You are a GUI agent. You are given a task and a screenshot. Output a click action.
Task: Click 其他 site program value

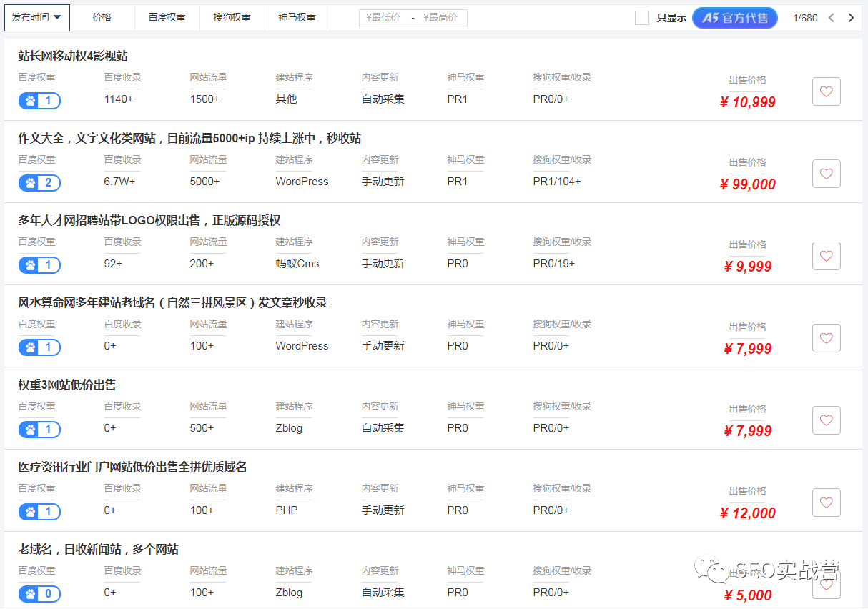pyautogui.click(x=286, y=99)
